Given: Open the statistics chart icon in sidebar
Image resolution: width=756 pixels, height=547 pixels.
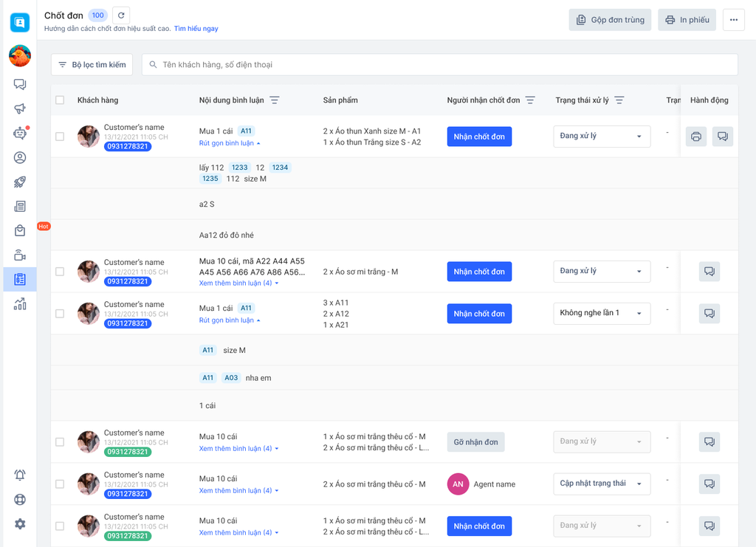Looking at the screenshot, I should click(20, 303).
